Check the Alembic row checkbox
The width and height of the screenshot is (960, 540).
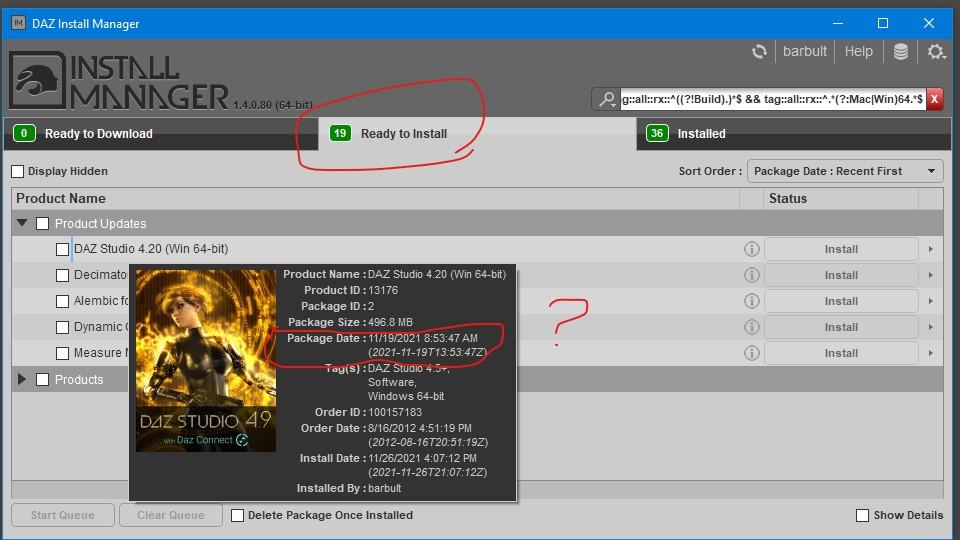[x=62, y=301]
